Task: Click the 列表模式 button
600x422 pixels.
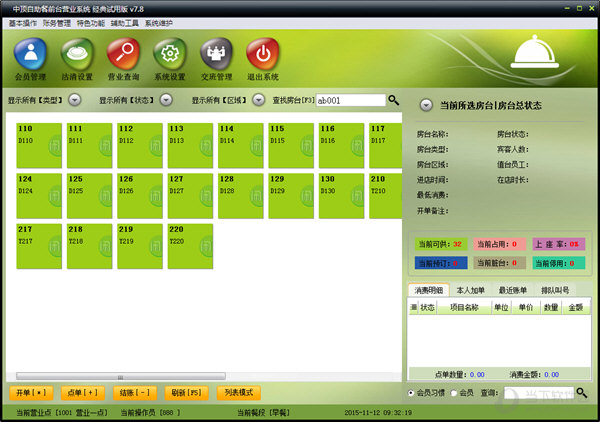Action: coord(240,392)
